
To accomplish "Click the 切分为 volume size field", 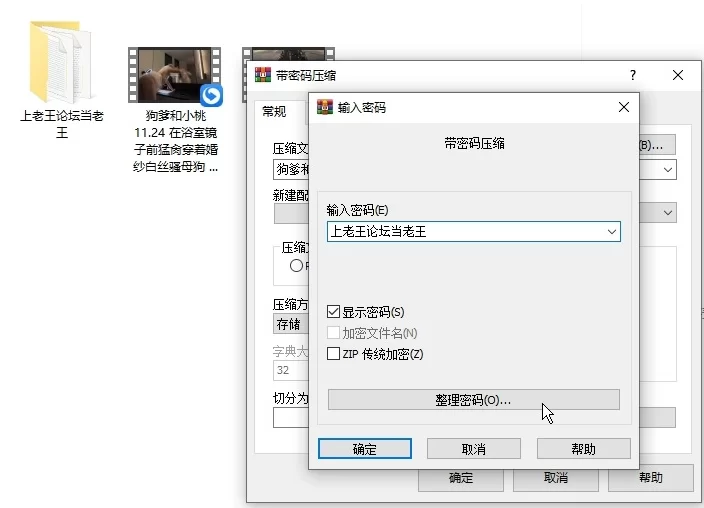I will pos(291,417).
